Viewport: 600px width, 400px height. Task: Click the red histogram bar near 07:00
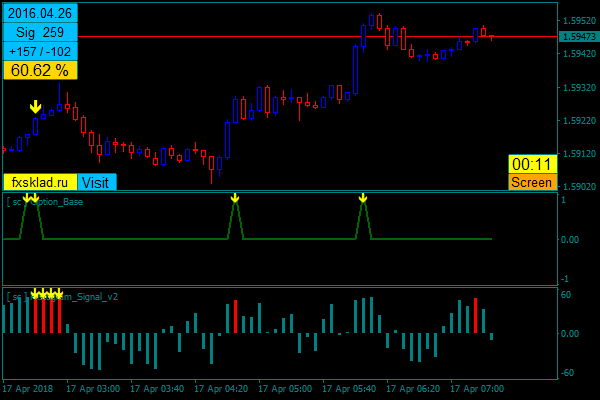coord(476,315)
